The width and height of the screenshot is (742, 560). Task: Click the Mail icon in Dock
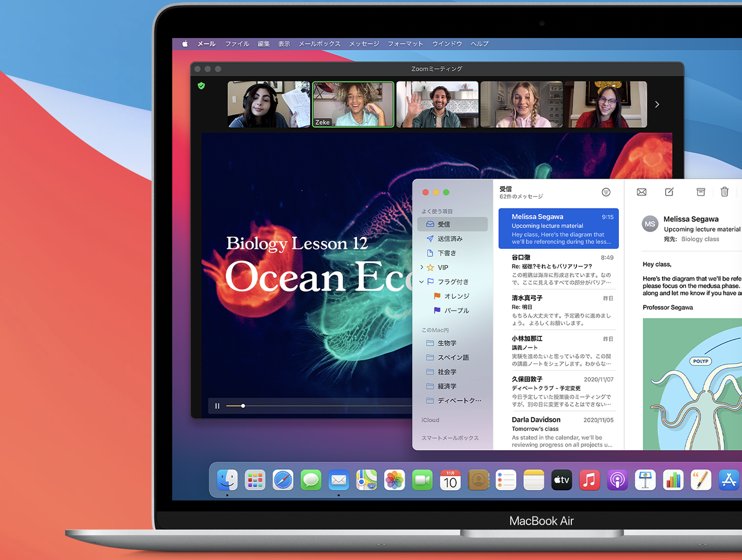point(338,480)
